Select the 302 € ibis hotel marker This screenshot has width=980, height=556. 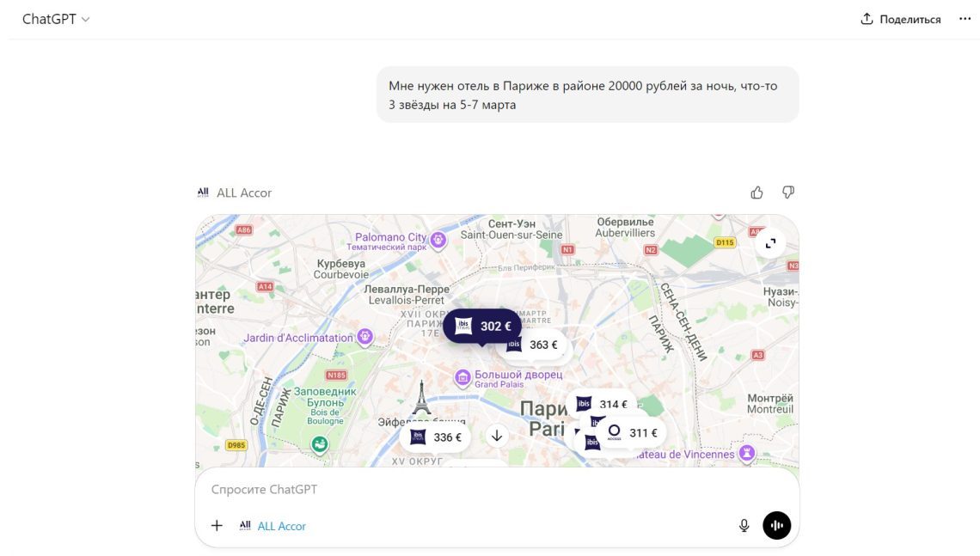pyautogui.click(x=483, y=327)
